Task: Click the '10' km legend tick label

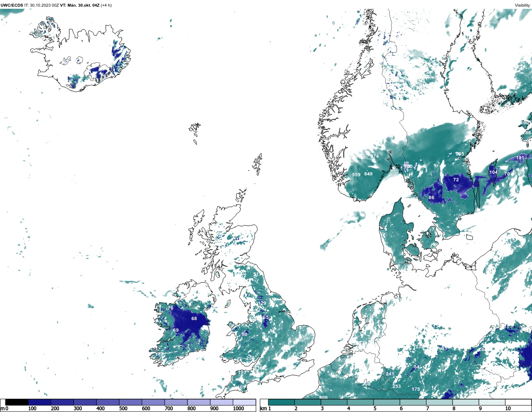Action: (508, 409)
